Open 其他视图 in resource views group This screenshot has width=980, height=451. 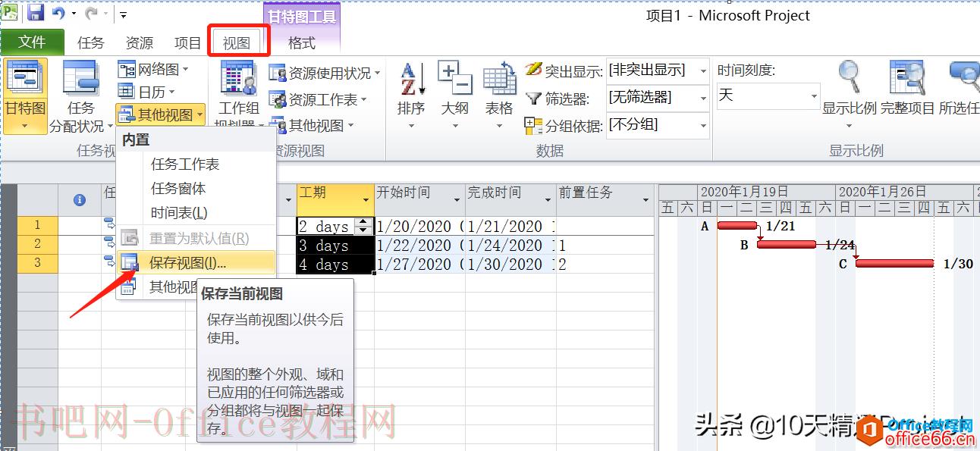click(x=312, y=125)
